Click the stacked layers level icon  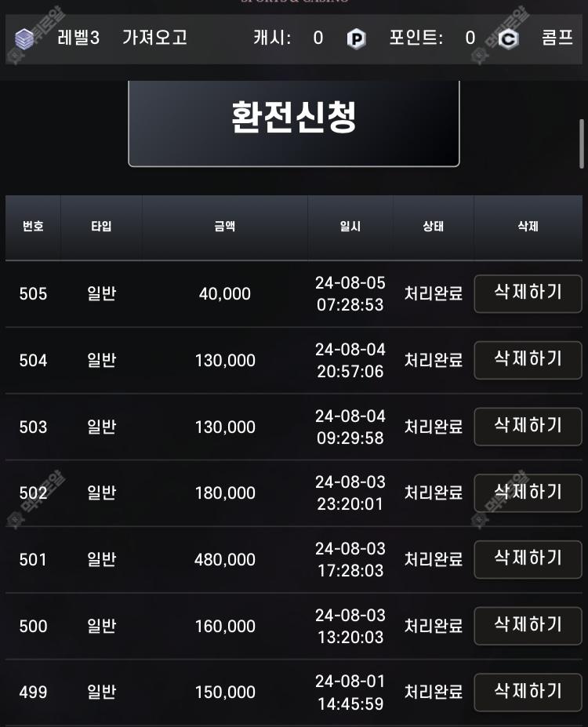pyautogui.click(x=24, y=39)
